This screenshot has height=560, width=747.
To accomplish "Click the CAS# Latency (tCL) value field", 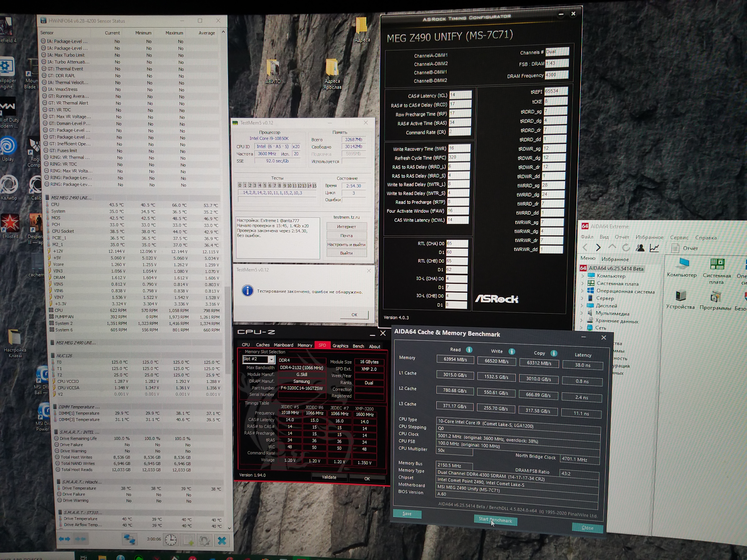I will tap(460, 95).
